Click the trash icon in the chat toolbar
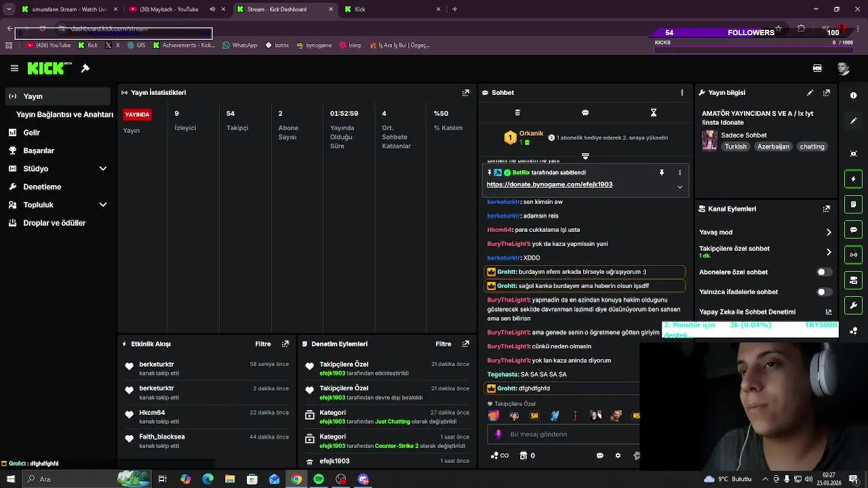 pos(517,113)
